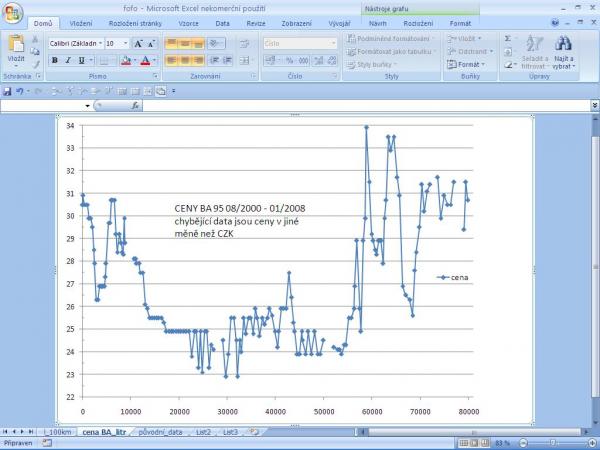Switch to the Vzorce ribbon tab
600x450 pixels.
click(x=188, y=22)
